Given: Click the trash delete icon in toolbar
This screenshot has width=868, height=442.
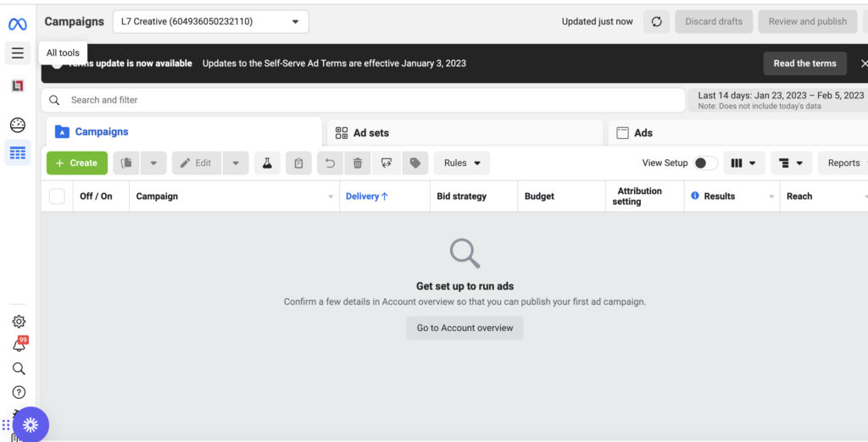Looking at the screenshot, I should [358, 163].
